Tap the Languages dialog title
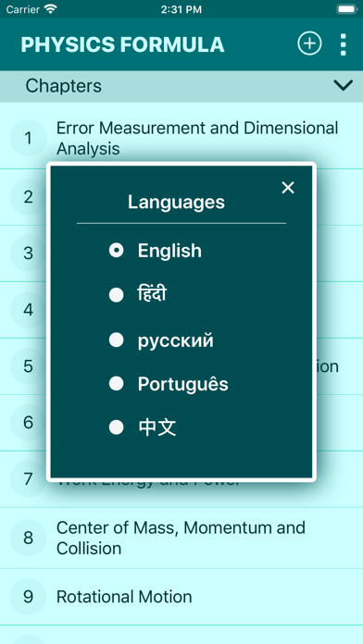Screen dimensions: 363x644 (176, 203)
